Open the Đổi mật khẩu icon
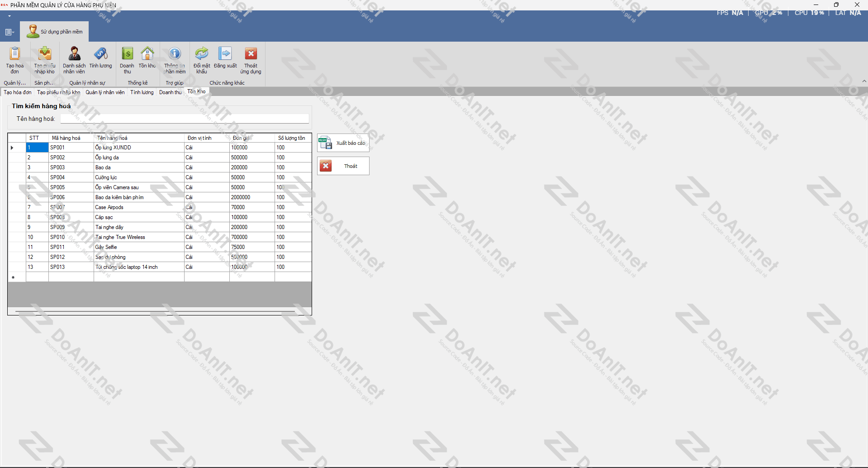This screenshot has width=868, height=468. [x=202, y=60]
